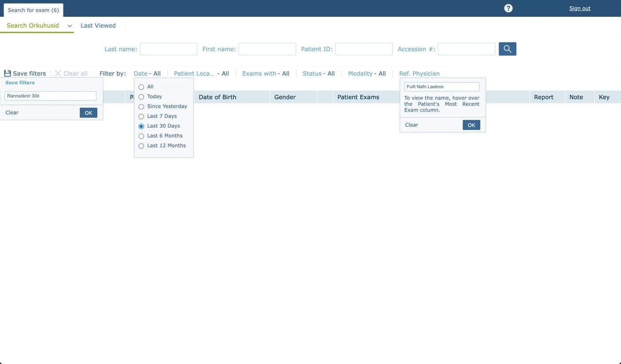Image resolution: width=621 pixels, height=364 pixels.
Task: Open the Date filter dropdown
Action: coord(147,73)
